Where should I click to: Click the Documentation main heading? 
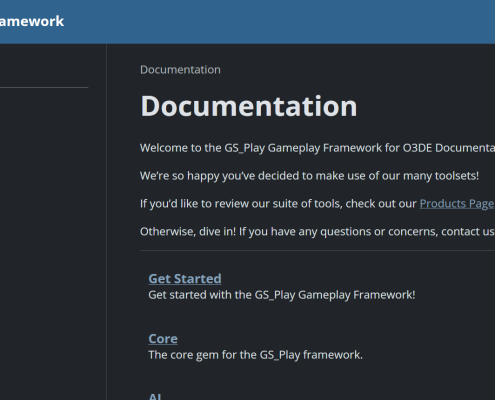[249, 106]
